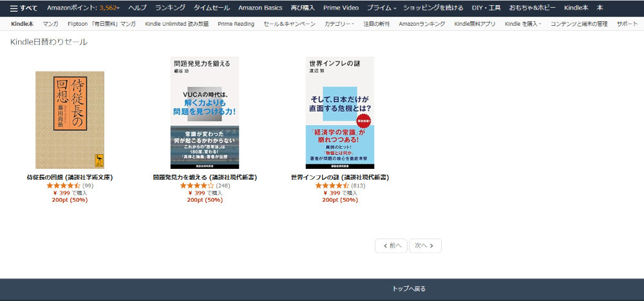Open Prime Video
The width and height of the screenshot is (644, 301).
(x=341, y=8)
